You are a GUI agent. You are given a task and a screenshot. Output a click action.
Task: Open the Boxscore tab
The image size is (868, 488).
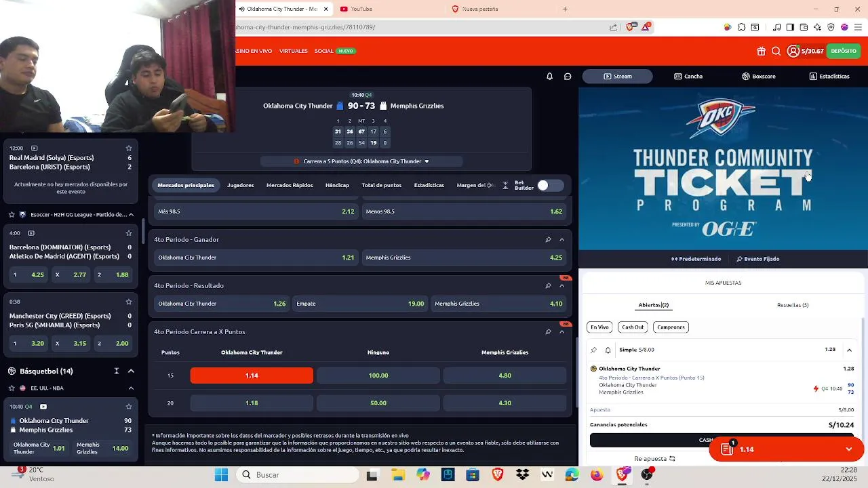(758, 77)
